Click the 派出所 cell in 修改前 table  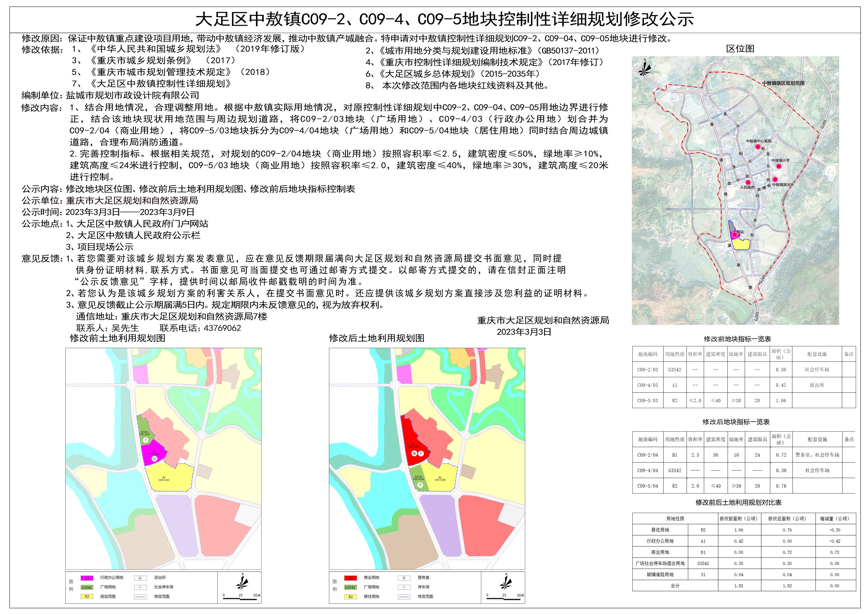tap(817, 385)
